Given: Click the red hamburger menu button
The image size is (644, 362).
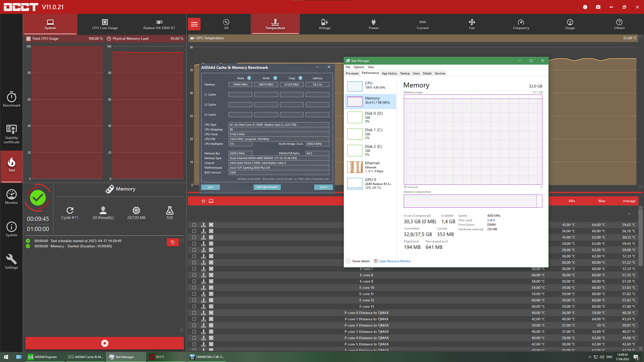Looking at the screenshot, I should tap(194, 24).
